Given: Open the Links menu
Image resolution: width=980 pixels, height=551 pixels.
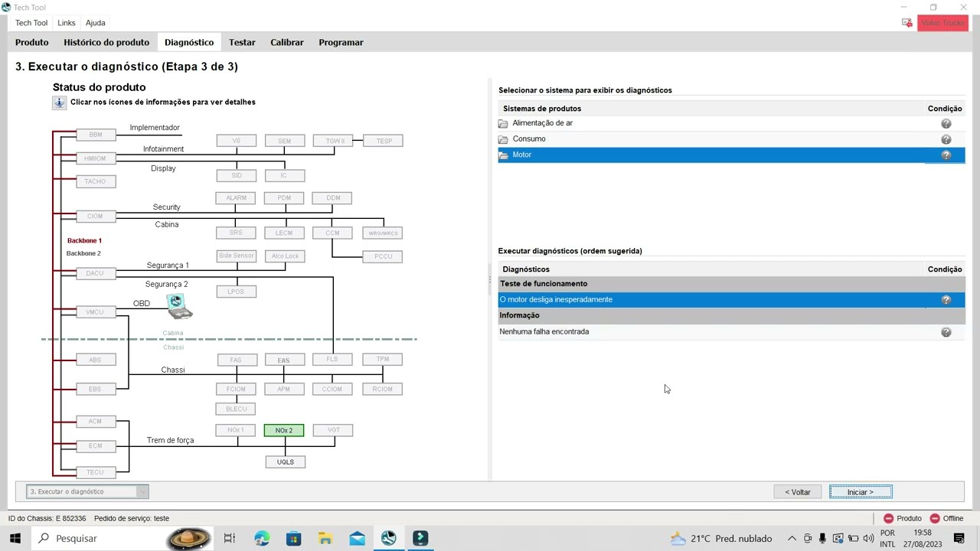Looking at the screenshot, I should point(67,23).
